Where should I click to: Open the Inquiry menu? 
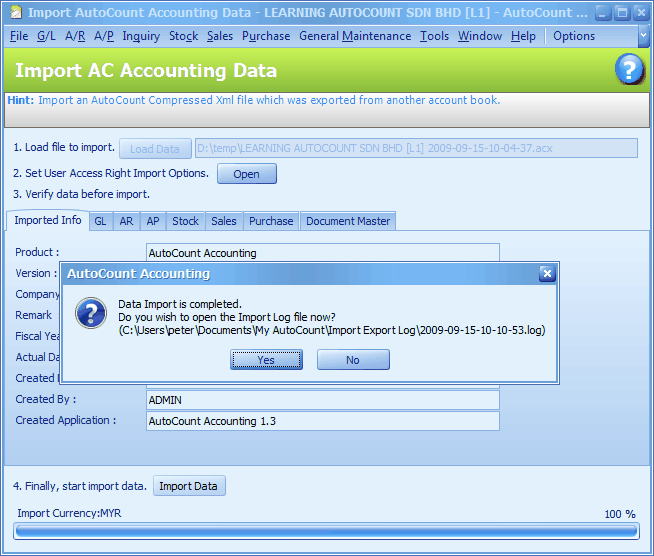[x=141, y=36]
